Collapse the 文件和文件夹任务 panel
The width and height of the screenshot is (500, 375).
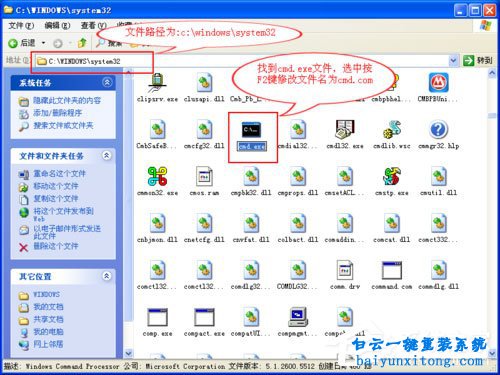click(x=107, y=155)
